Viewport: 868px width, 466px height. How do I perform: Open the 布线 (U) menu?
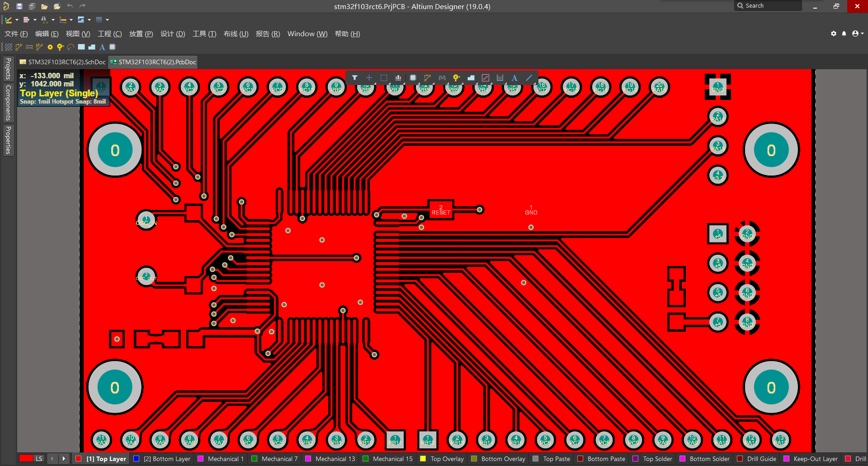coord(236,34)
